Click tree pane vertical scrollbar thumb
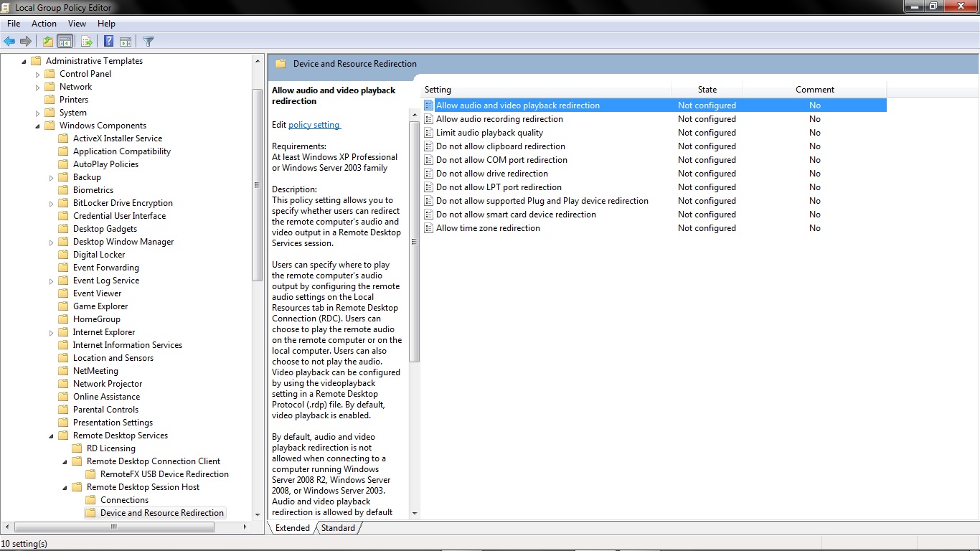The width and height of the screenshot is (980, 551). click(258, 185)
